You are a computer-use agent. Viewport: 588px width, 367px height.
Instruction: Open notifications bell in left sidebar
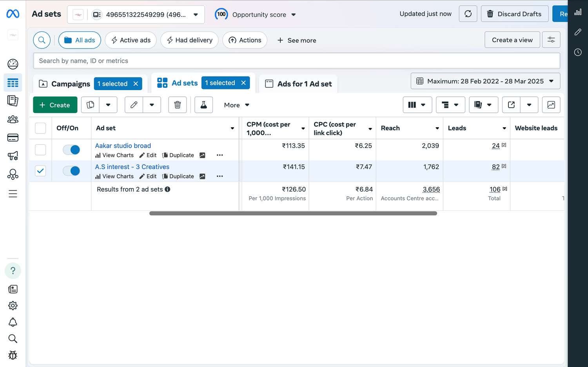tap(13, 322)
